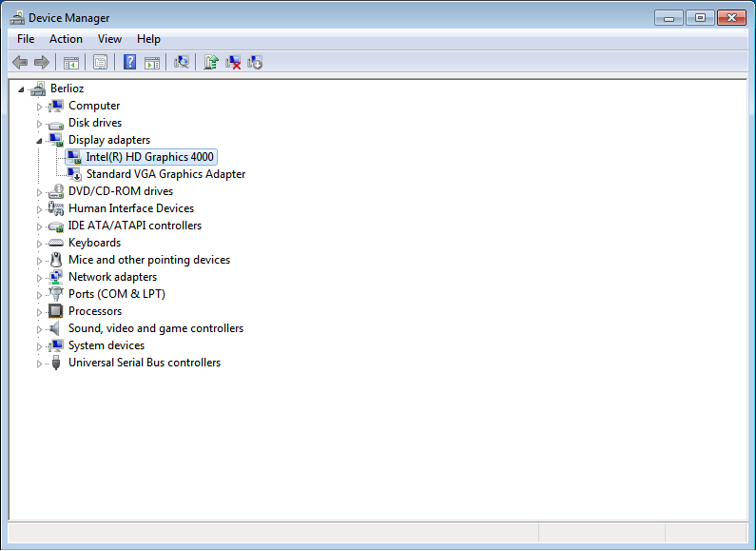Expand the Computer node
This screenshot has width=756, height=551.
[x=39, y=107]
